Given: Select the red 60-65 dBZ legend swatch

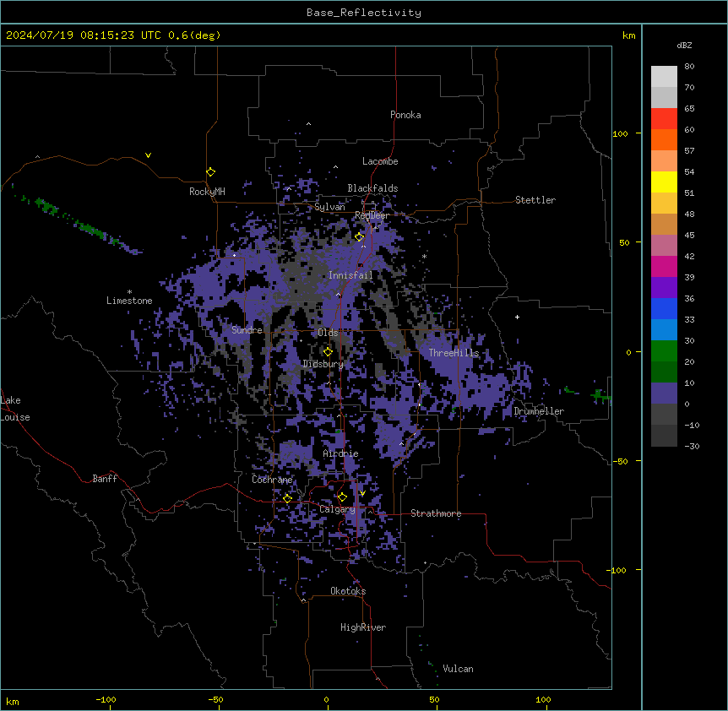Looking at the screenshot, I should click(x=664, y=119).
